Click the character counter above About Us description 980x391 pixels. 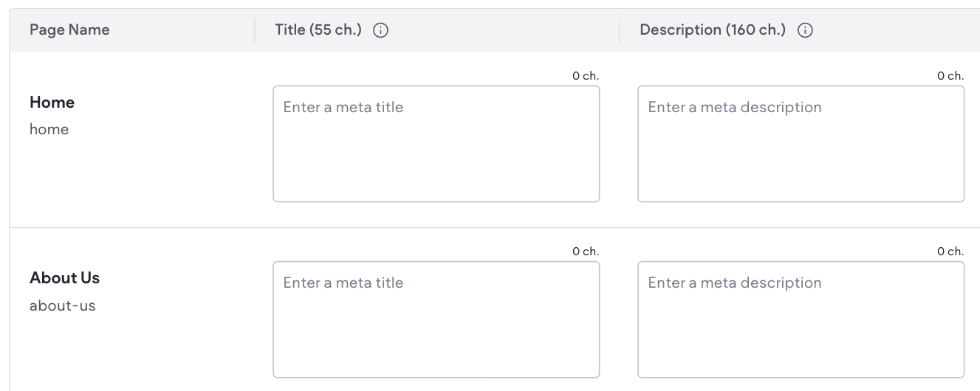pos(950,251)
